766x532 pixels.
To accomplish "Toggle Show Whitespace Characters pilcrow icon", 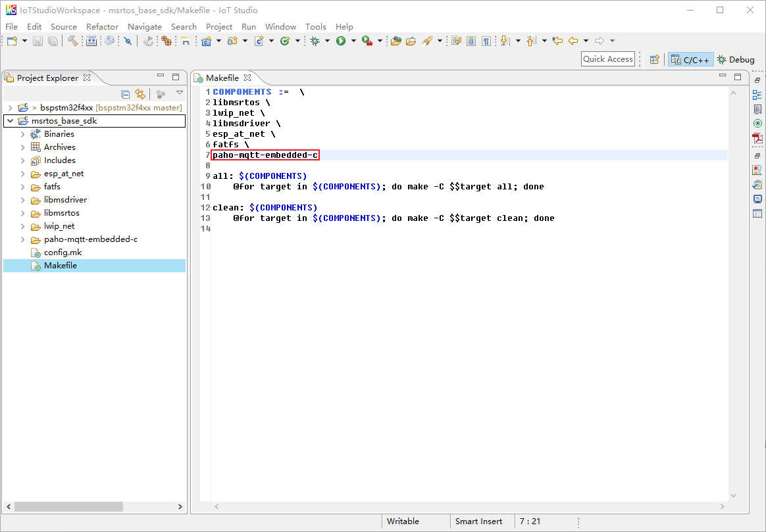I will click(x=486, y=41).
